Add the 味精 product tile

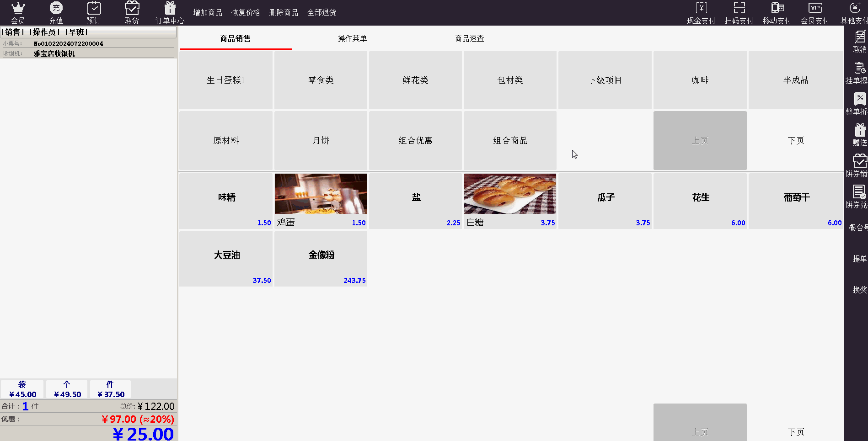click(226, 201)
